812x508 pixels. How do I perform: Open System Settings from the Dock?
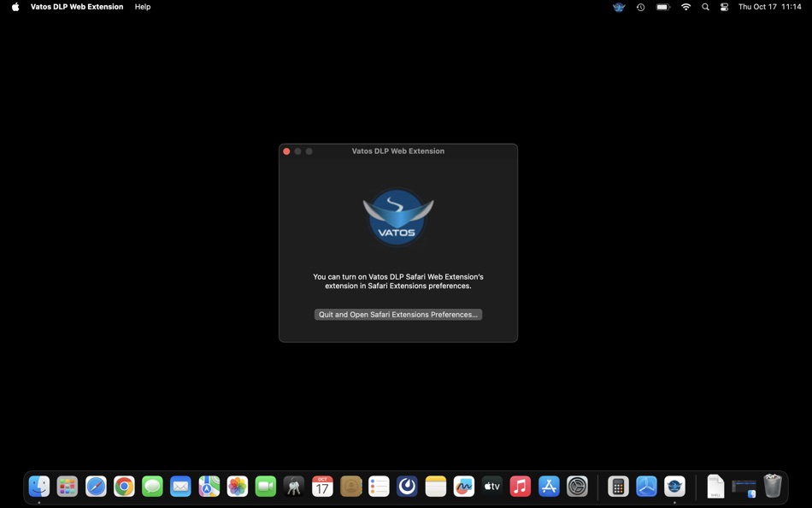[x=577, y=487]
